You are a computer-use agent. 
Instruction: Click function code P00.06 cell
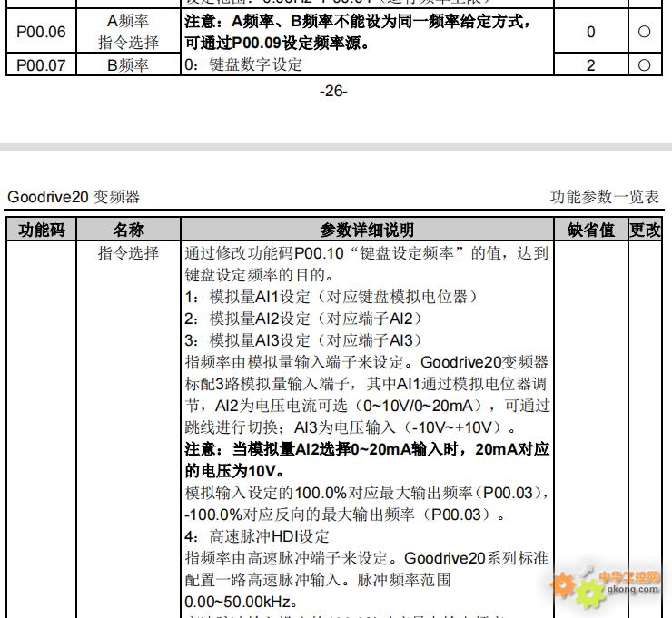[41, 32]
